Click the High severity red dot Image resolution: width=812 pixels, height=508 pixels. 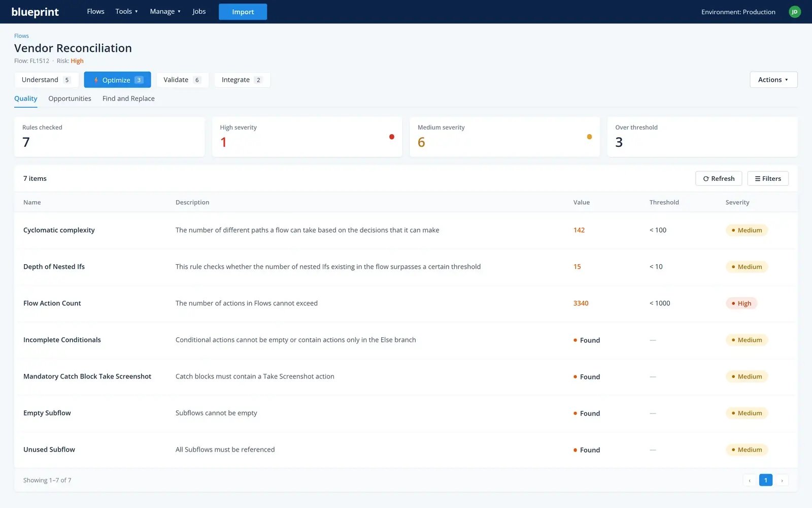tap(392, 137)
